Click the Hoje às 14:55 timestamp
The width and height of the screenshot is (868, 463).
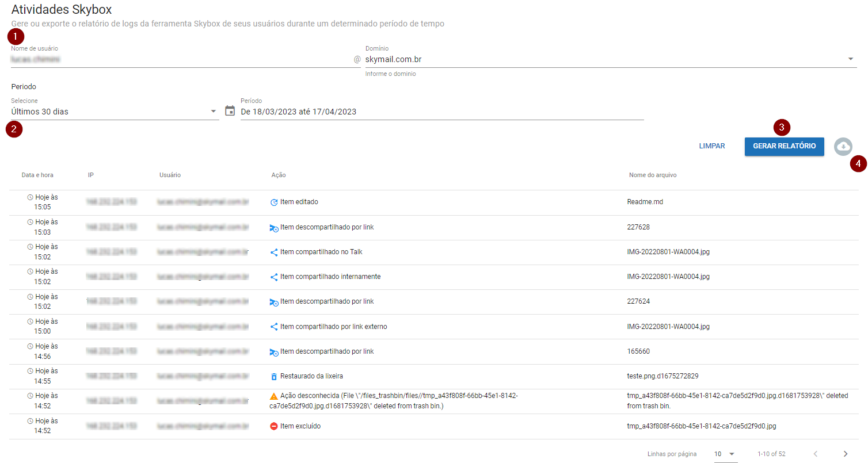pyautogui.click(x=43, y=376)
